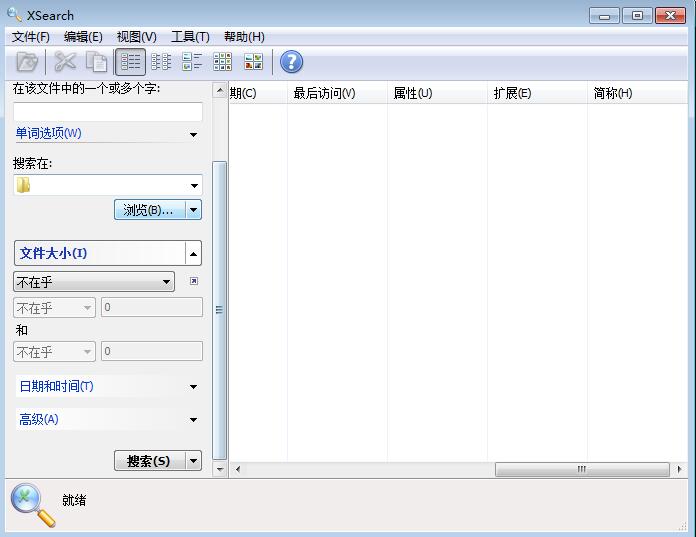
Task: Open the 文件(F) menu
Action: pos(31,37)
